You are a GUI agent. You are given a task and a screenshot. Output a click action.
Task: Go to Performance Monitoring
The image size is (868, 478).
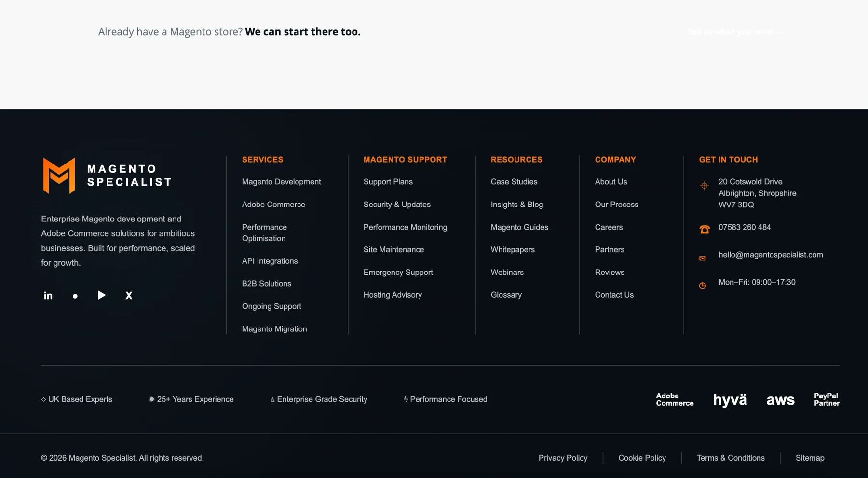tap(406, 227)
